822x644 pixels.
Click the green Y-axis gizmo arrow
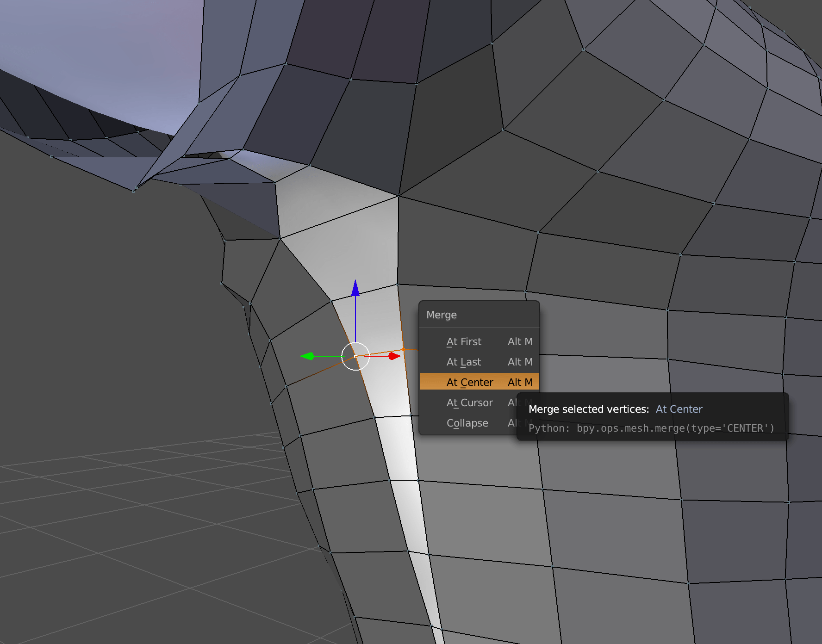pyautogui.click(x=307, y=356)
